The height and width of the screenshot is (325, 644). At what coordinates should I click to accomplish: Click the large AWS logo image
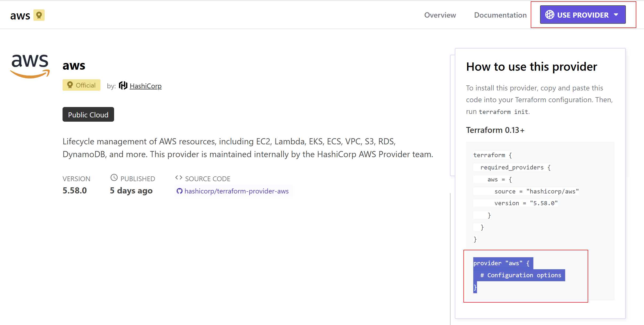click(30, 66)
